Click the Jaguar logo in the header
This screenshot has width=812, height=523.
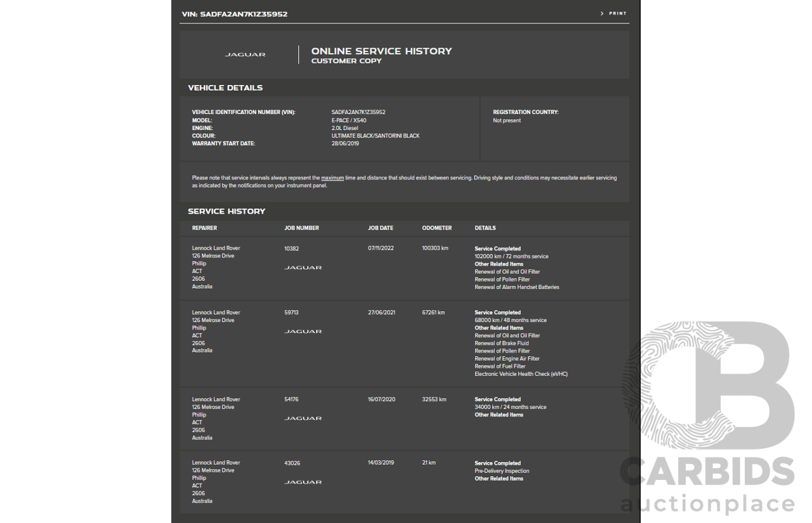point(245,55)
